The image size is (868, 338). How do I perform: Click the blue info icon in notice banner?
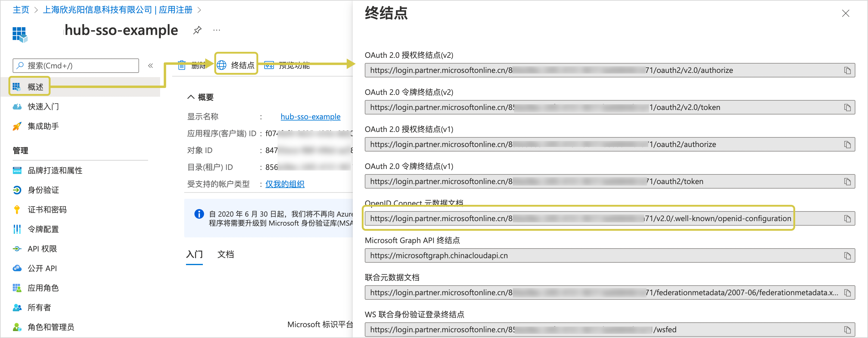click(x=199, y=214)
